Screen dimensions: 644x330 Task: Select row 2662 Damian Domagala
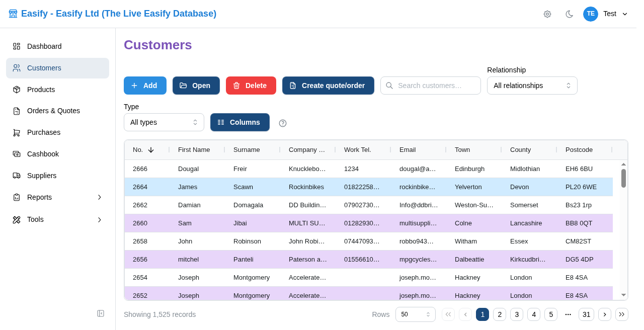[369, 205]
